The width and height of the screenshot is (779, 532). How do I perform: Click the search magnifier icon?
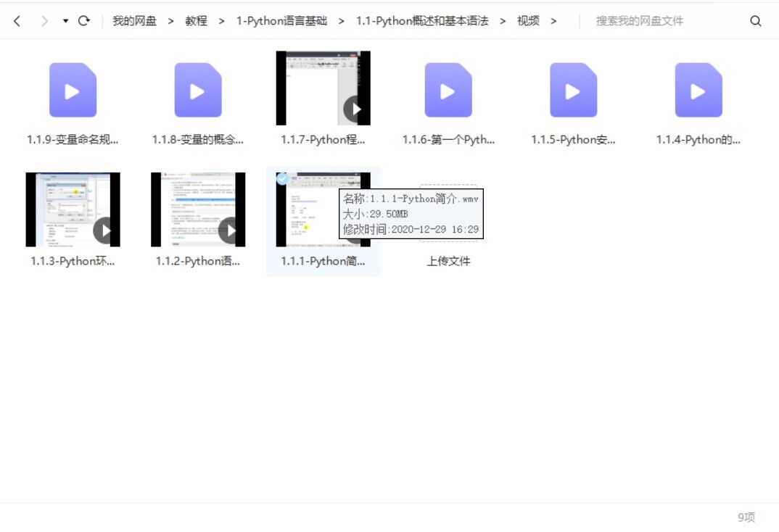[755, 21]
